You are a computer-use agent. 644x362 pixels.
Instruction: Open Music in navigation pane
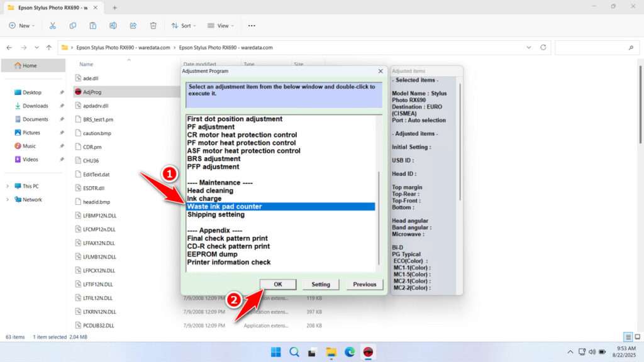[29, 146]
